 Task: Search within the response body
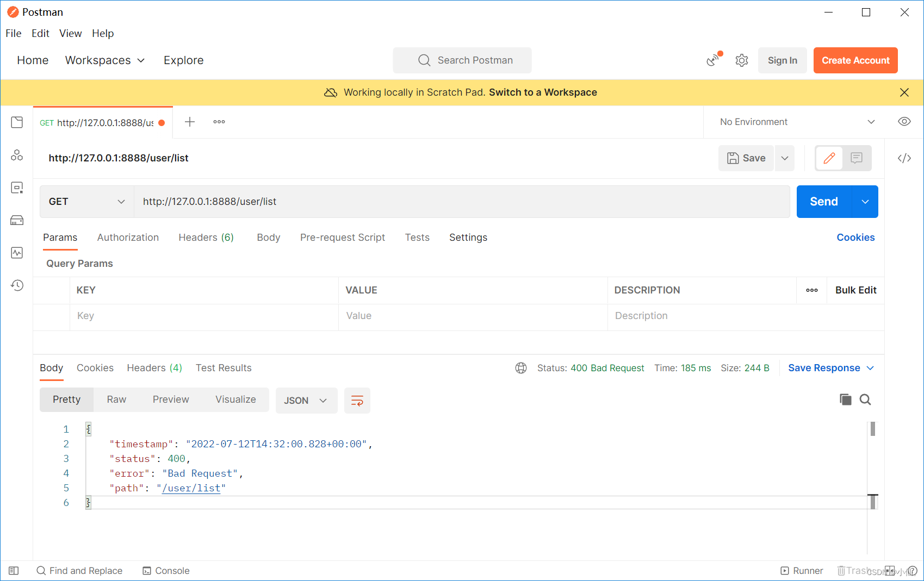(865, 399)
